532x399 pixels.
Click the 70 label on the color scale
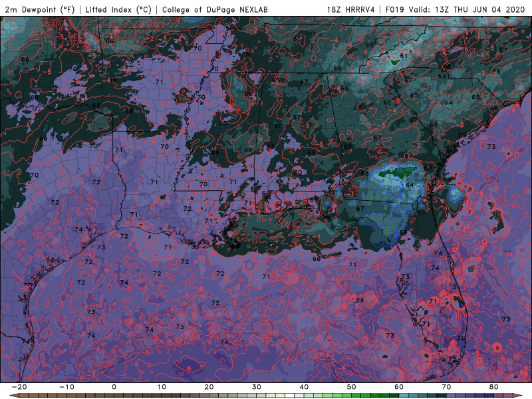[446, 387]
